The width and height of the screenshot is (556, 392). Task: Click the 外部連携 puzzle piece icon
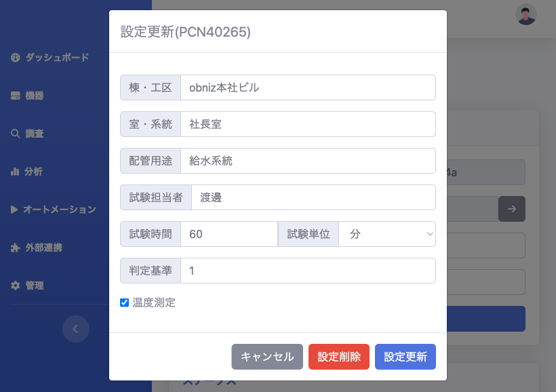click(x=16, y=248)
